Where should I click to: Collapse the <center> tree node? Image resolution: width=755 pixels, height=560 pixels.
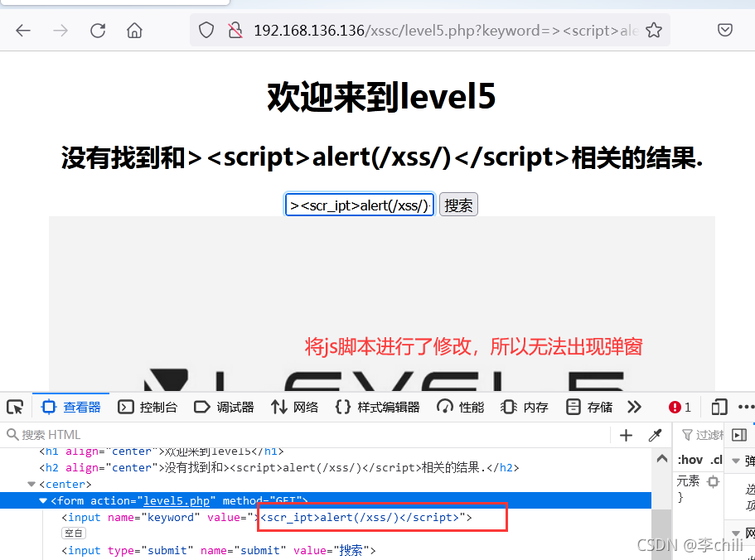click(31, 484)
